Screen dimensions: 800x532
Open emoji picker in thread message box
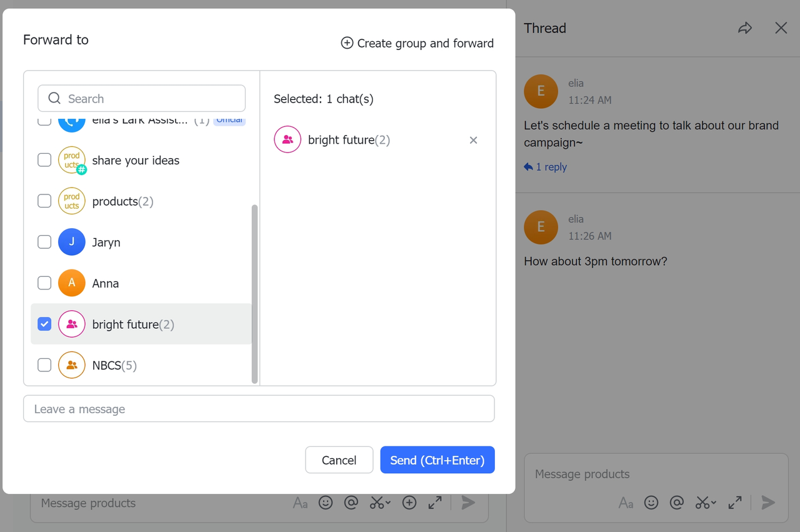click(x=651, y=503)
